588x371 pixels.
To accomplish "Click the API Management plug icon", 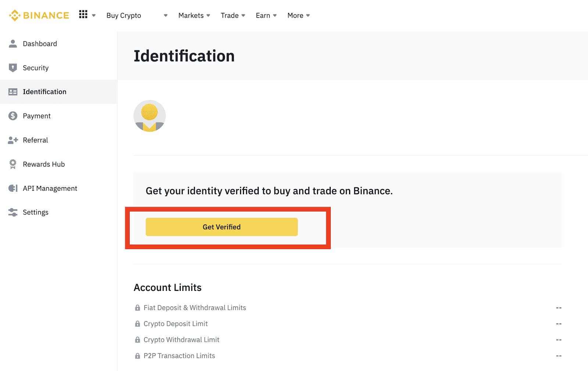I will tap(13, 188).
